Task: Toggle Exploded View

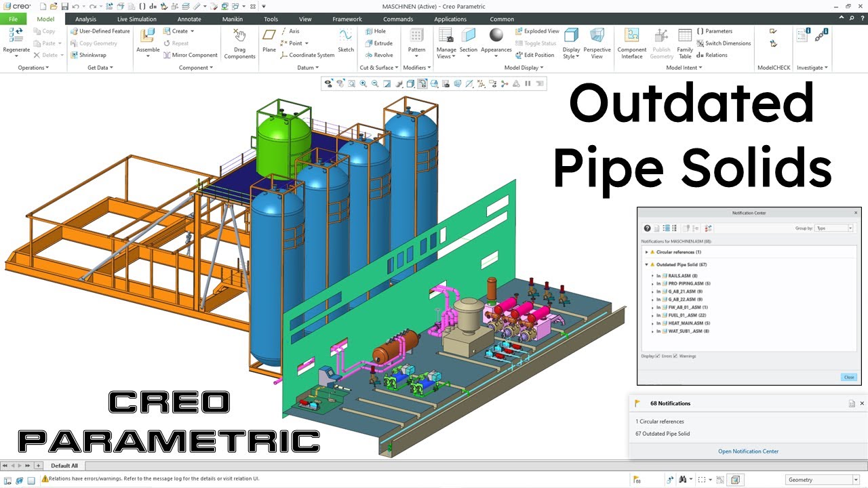Action: (x=537, y=31)
